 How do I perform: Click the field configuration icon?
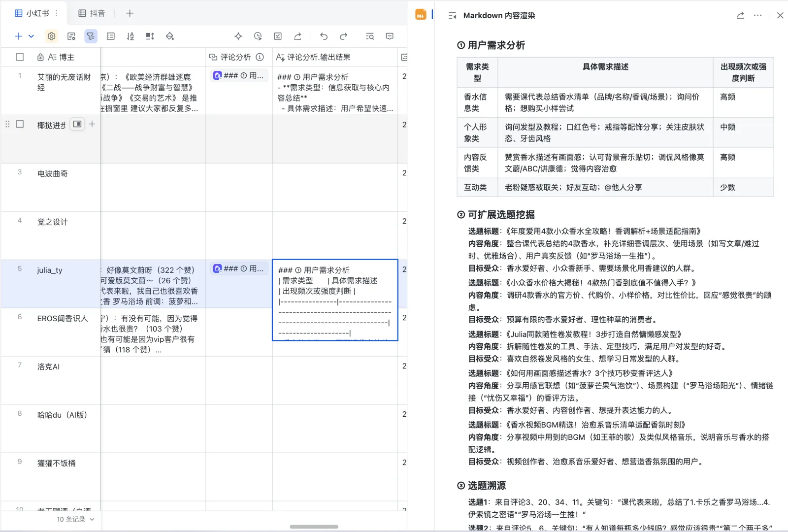point(71,36)
